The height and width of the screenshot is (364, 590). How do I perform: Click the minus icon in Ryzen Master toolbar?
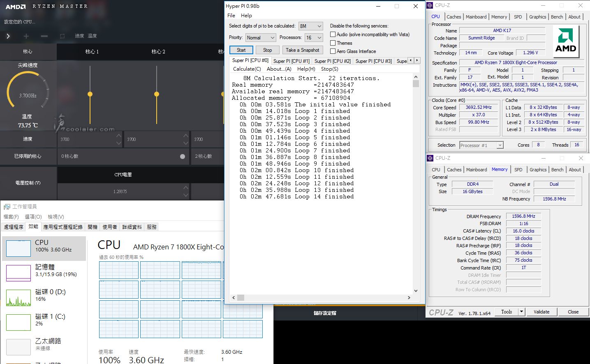click(44, 36)
